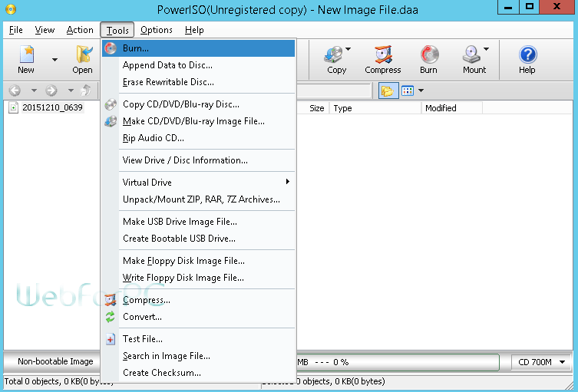This screenshot has height=392, width=578.
Task: Select Create Bootable USB Drive...
Action: 198,239
